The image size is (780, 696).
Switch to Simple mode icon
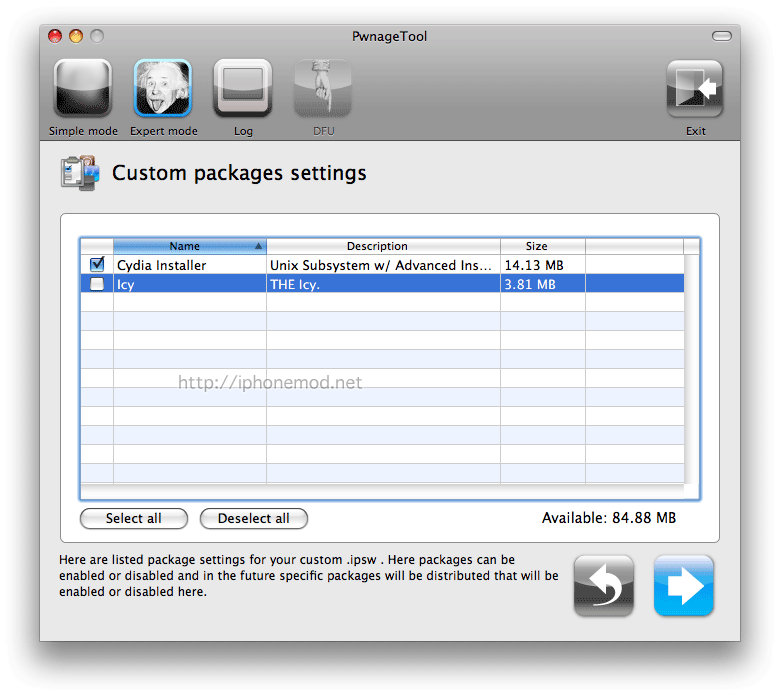click(x=83, y=88)
